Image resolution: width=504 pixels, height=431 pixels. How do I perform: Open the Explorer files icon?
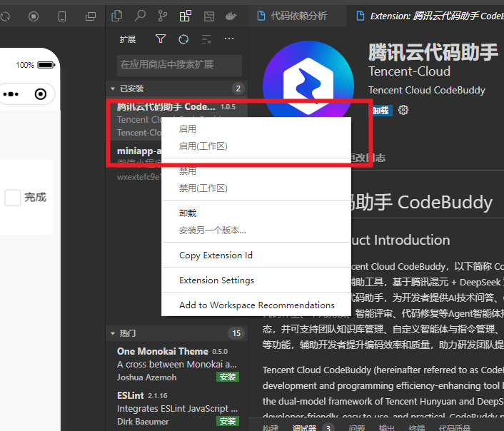point(116,16)
